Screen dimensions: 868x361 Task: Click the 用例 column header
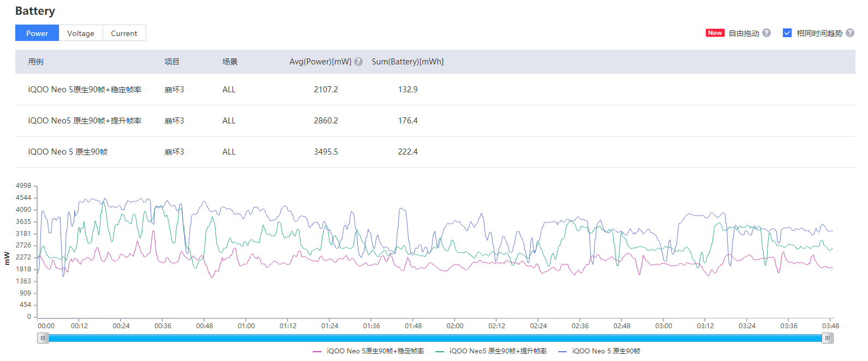(x=36, y=62)
